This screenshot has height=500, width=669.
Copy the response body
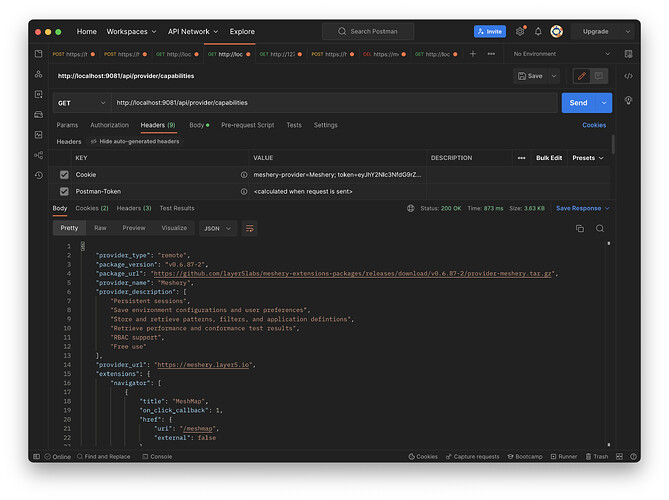[580, 229]
